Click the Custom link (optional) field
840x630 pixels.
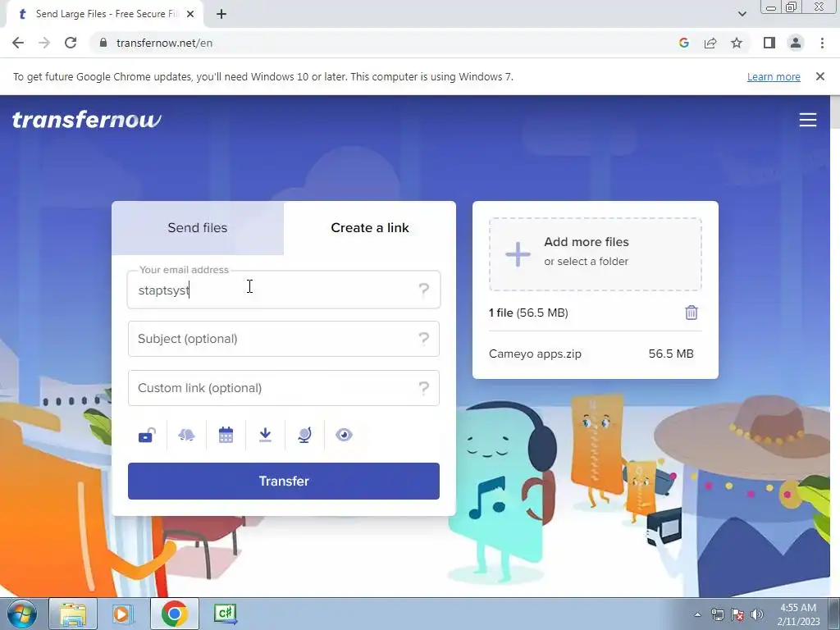point(284,388)
